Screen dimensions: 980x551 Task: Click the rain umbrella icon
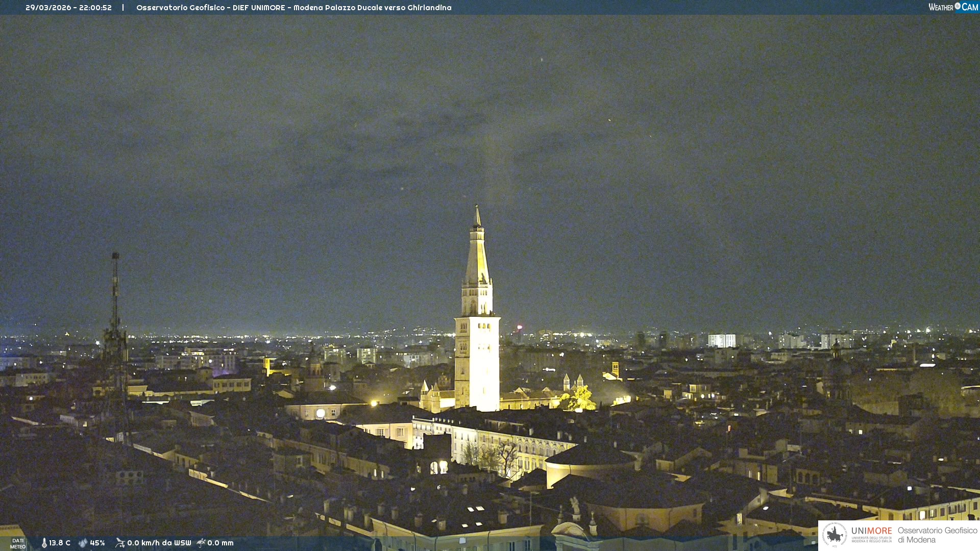pyautogui.click(x=201, y=543)
